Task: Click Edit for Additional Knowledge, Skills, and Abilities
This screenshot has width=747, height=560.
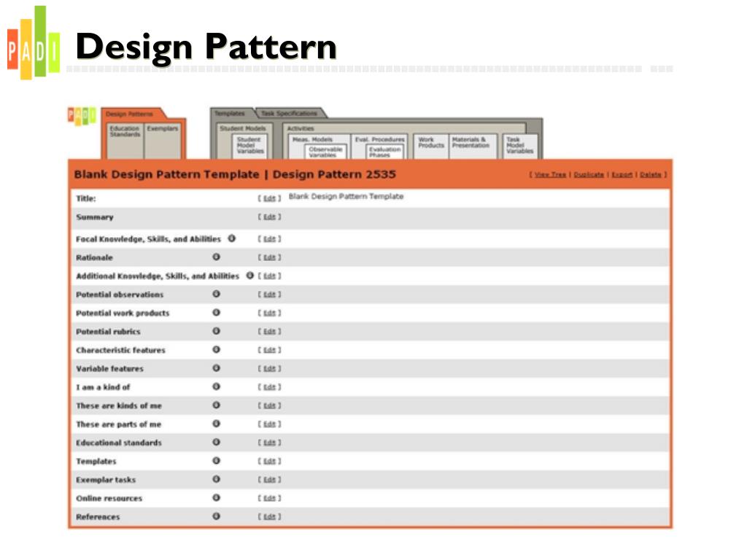Action: click(270, 276)
